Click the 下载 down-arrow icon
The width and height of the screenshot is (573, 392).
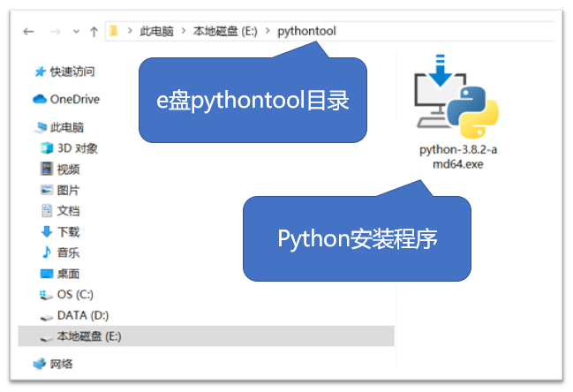pyautogui.click(x=47, y=231)
